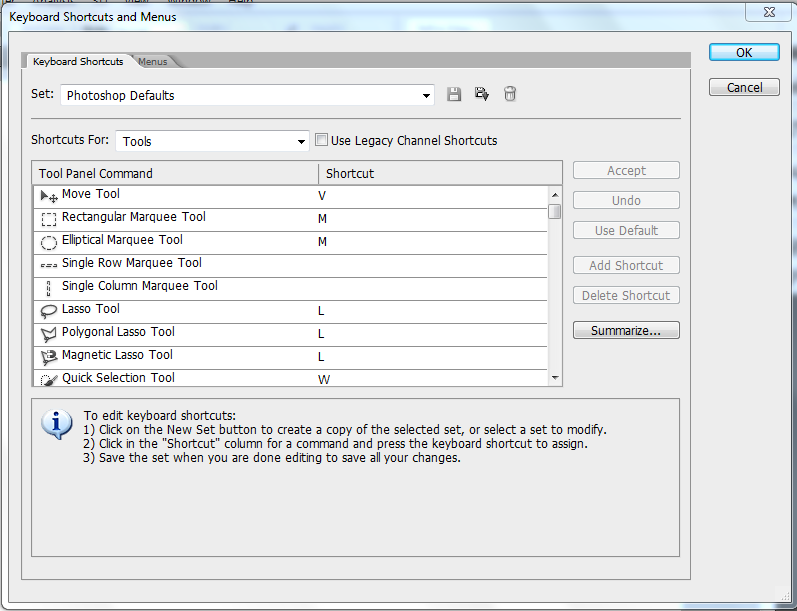Image resolution: width=797 pixels, height=611 pixels.
Task: Click the Magnetic Lasso Tool shortcut L cell
Action: click(432, 357)
